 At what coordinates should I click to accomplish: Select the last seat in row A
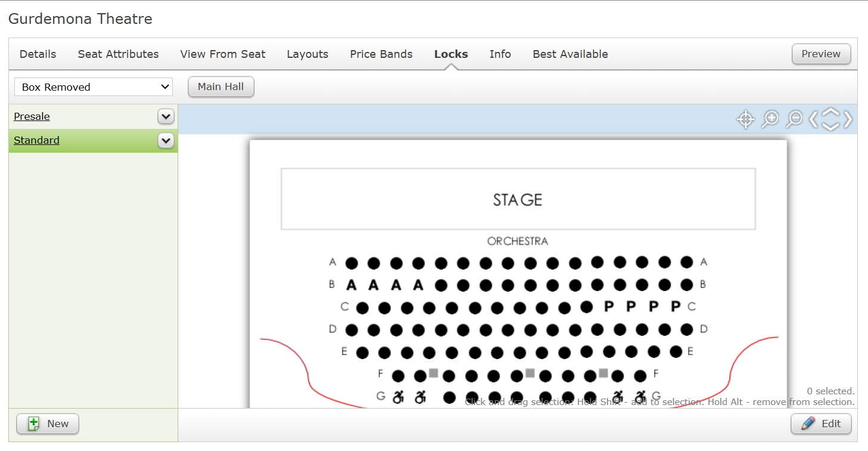[x=687, y=262]
